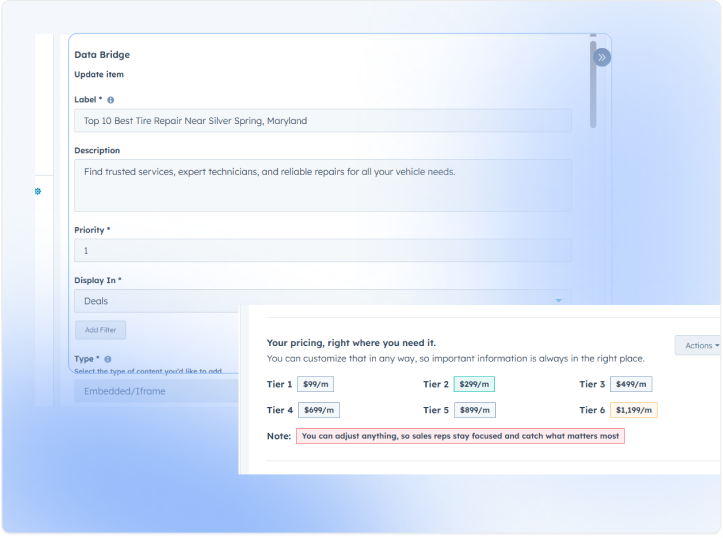Open the Embedded/Iframe type selector
This screenshot has height=538, width=723.
(155, 391)
